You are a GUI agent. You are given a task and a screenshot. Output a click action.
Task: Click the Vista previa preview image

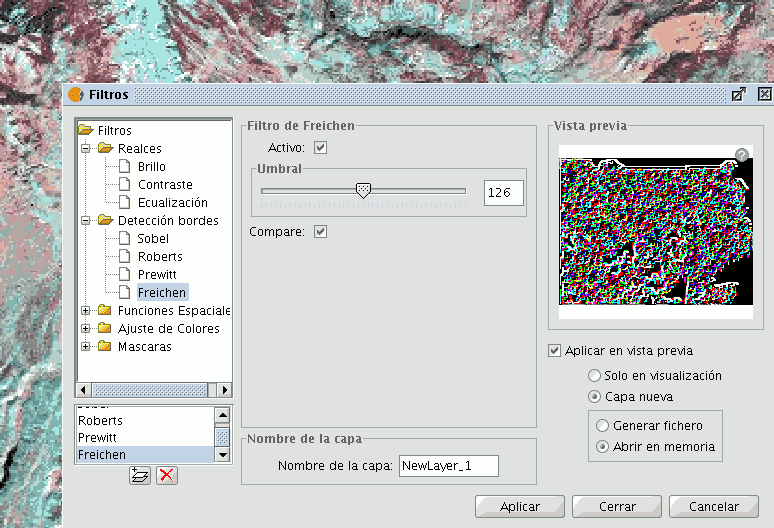tap(656, 231)
